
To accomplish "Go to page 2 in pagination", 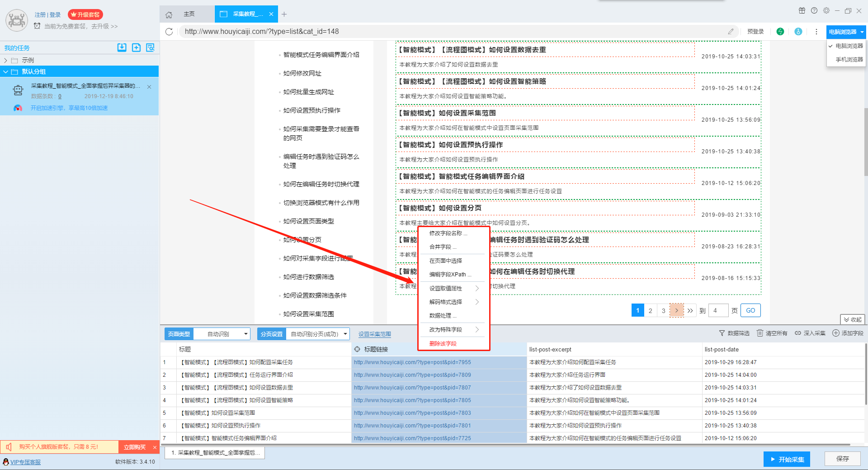I will pyautogui.click(x=650, y=310).
